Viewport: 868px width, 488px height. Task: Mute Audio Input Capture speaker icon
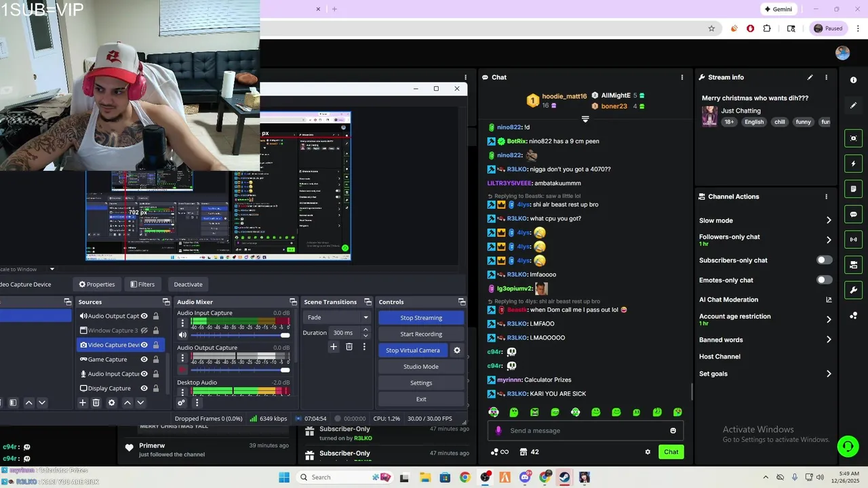pyautogui.click(x=182, y=335)
